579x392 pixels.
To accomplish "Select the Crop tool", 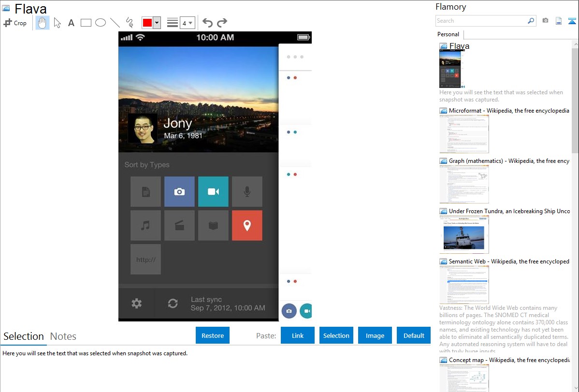I will point(15,23).
